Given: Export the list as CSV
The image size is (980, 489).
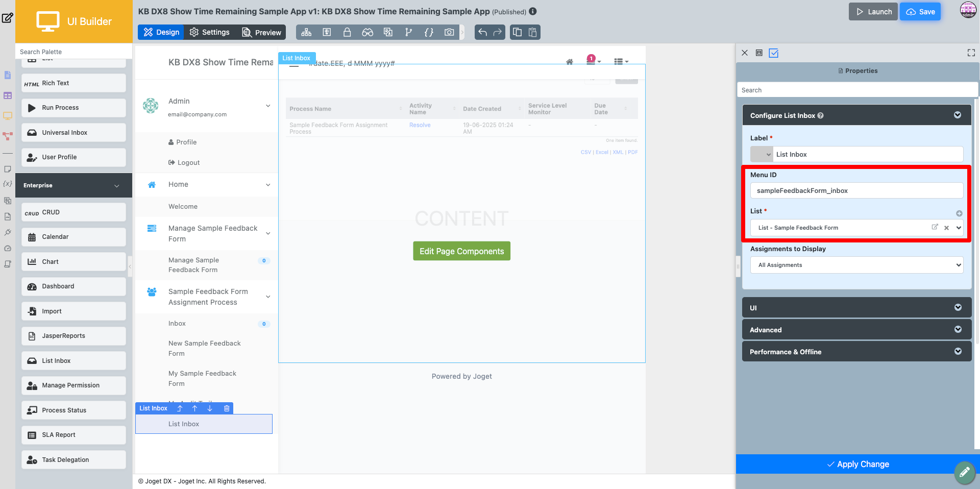Looking at the screenshot, I should [585, 152].
